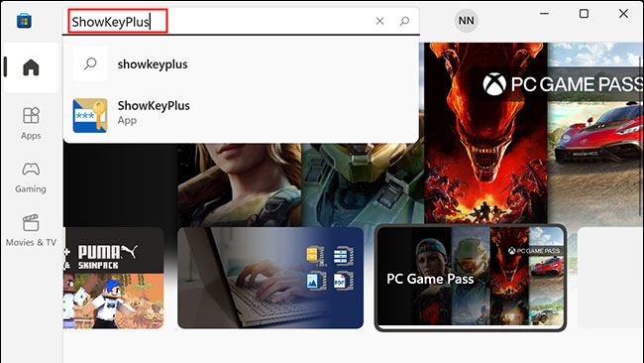Select the showkeyplus search suggestion
The image size is (644, 363).
(241, 63)
